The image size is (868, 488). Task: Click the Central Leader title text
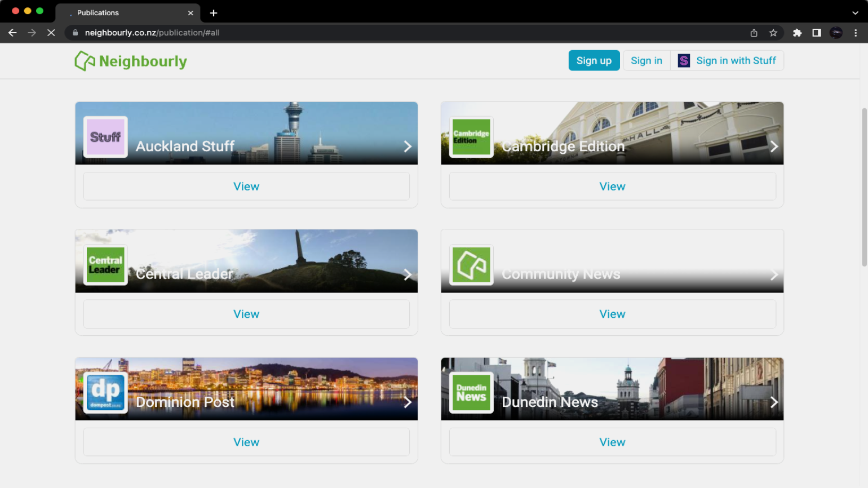(184, 274)
